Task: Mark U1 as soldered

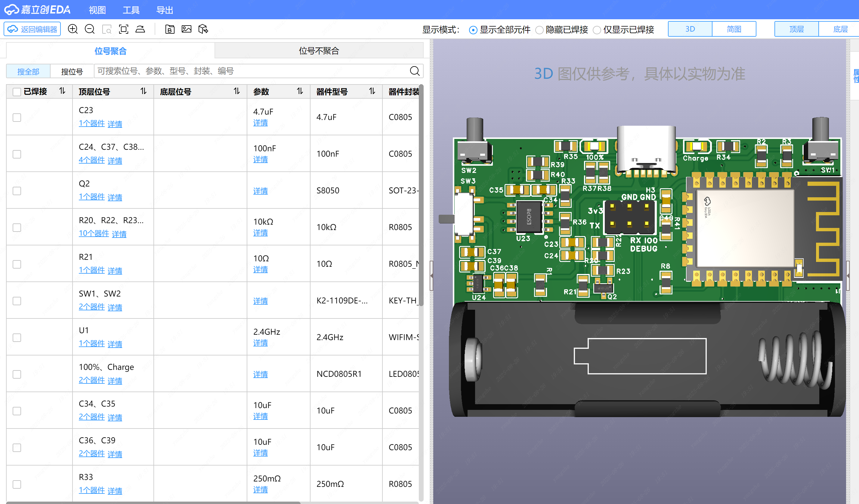Action: (17, 338)
